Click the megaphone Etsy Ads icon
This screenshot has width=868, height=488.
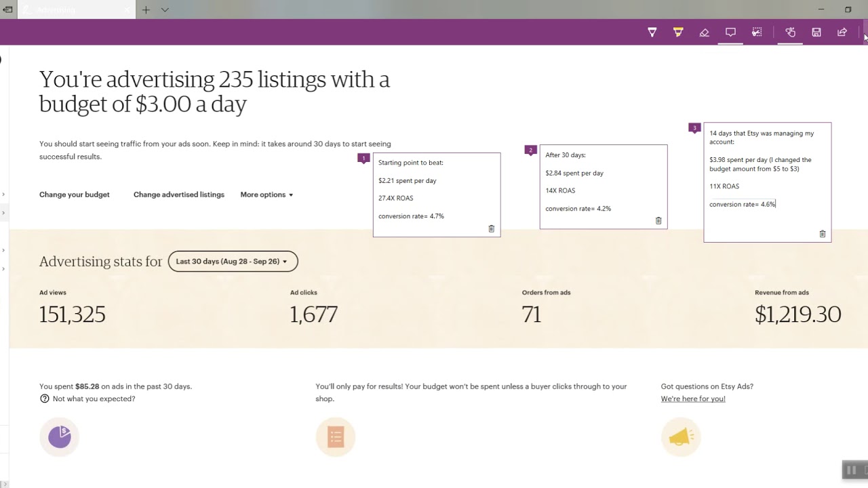681,436
